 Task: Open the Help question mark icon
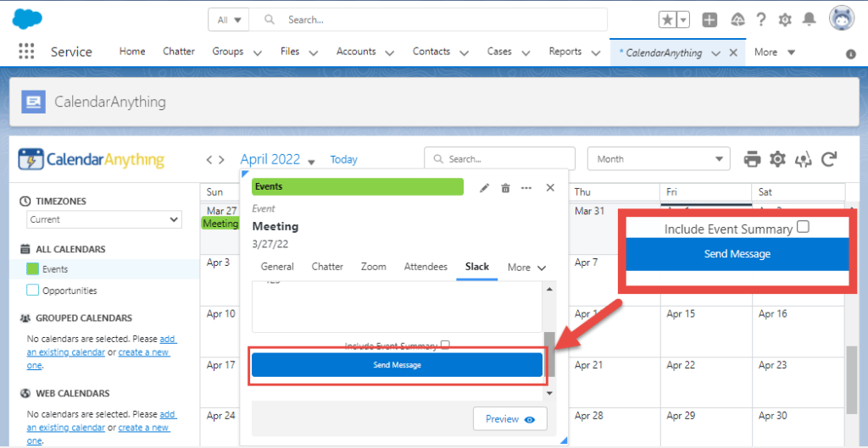click(x=761, y=20)
